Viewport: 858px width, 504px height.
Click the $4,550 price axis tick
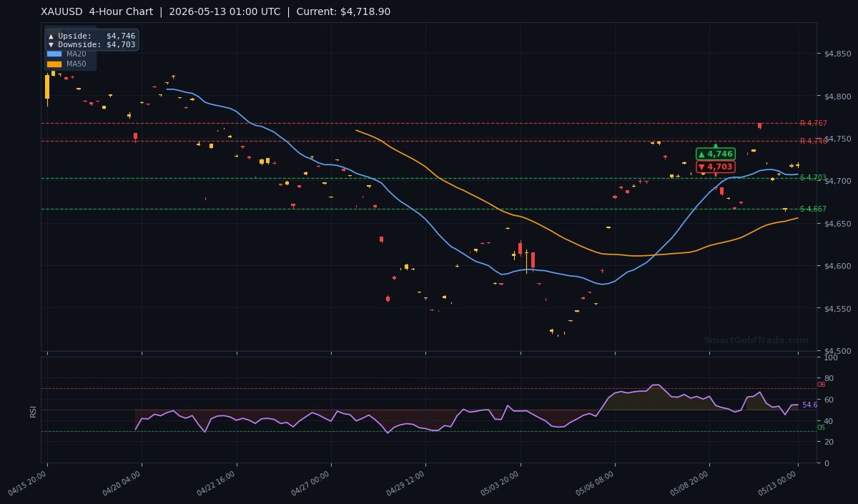click(x=837, y=309)
